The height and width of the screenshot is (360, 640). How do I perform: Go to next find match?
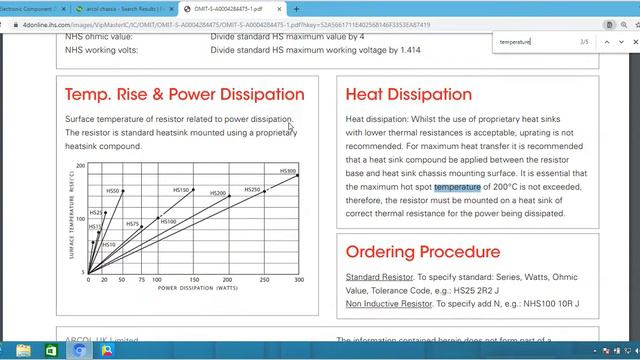tap(621, 42)
